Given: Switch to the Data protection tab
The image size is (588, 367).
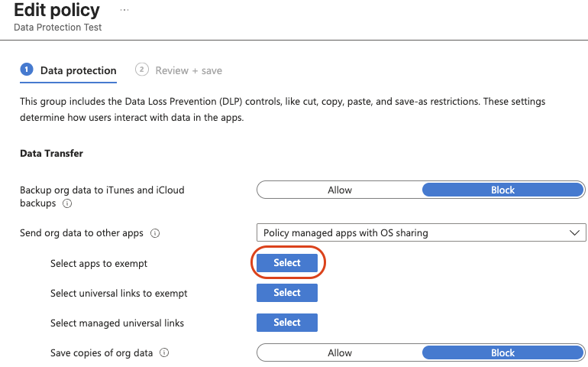Looking at the screenshot, I should [78, 70].
